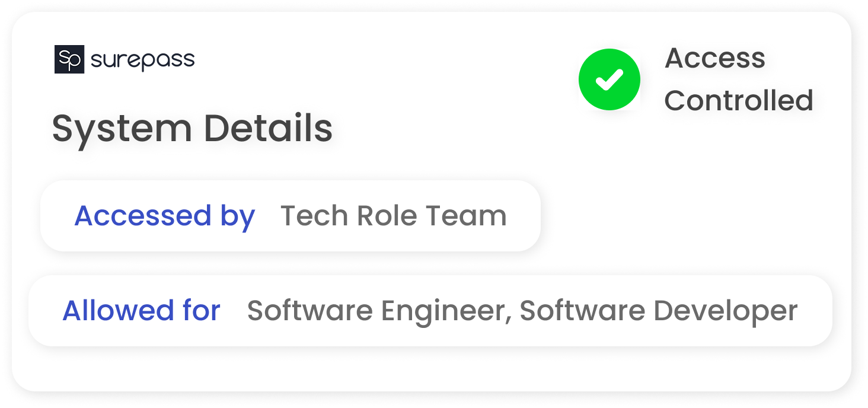Select the "Access" word beside the checkmark
Viewport: 868px width, 408px height.
[x=715, y=58]
